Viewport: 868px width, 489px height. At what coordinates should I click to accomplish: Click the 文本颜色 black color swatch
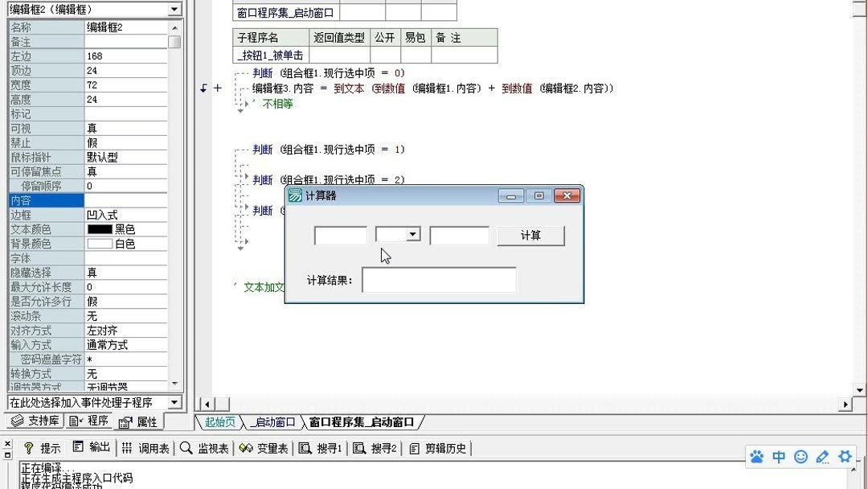click(99, 229)
